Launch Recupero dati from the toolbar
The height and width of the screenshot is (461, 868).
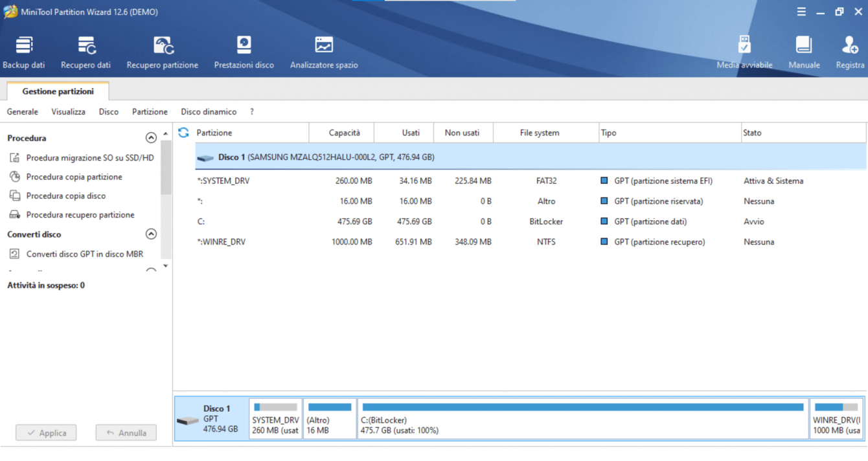click(86, 52)
